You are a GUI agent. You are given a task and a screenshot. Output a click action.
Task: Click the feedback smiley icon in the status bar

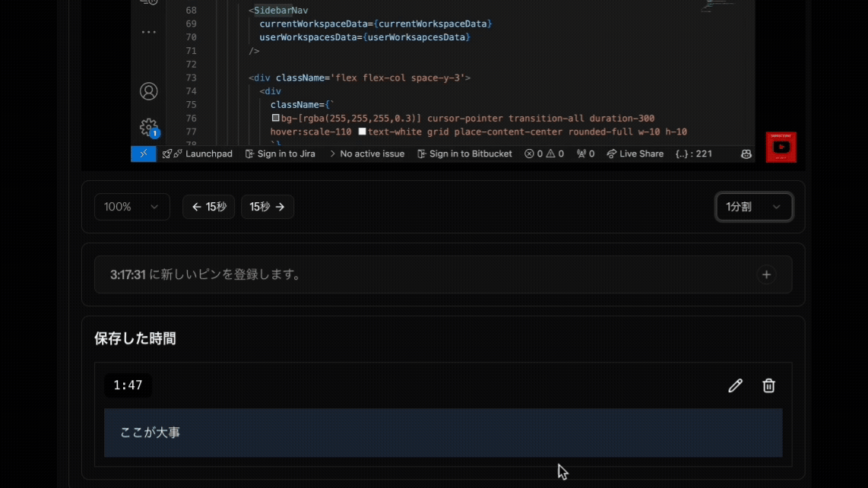click(746, 154)
